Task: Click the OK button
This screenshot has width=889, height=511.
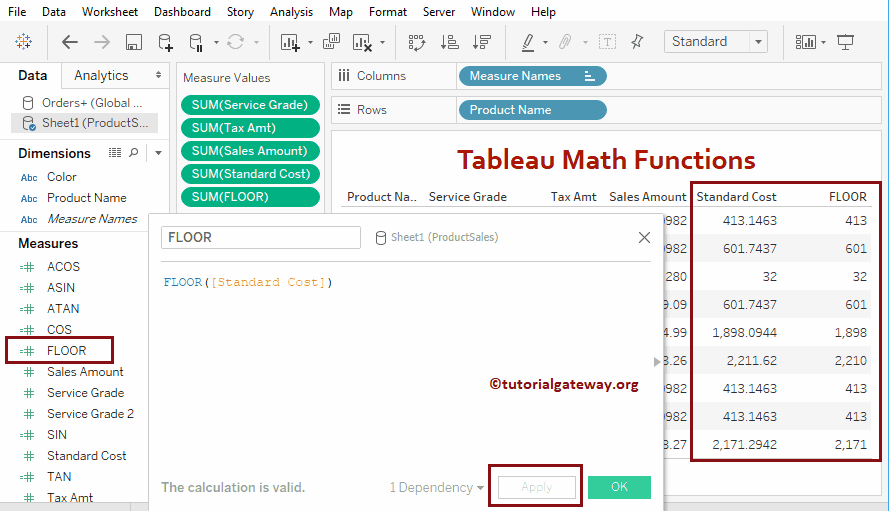Action: (x=619, y=487)
